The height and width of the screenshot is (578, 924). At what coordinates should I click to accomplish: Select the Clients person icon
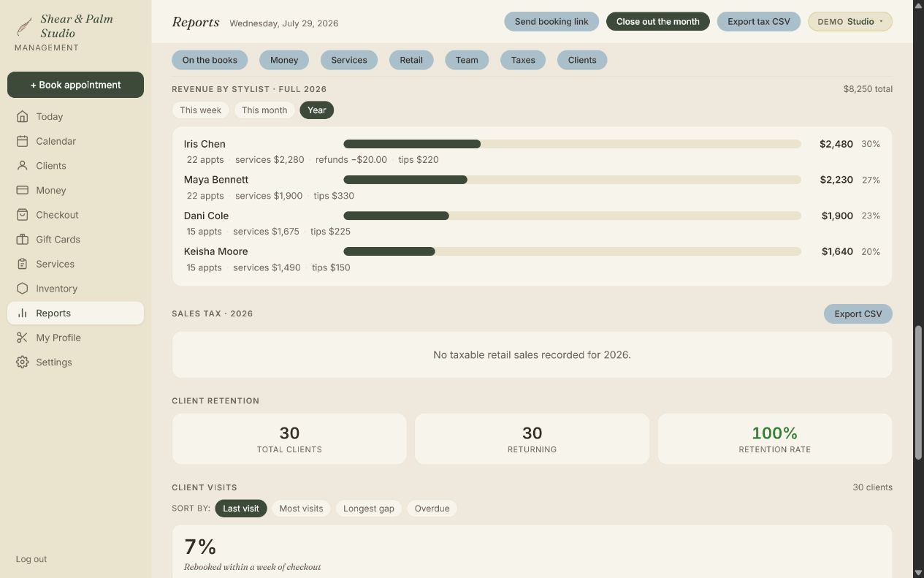coord(23,166)
